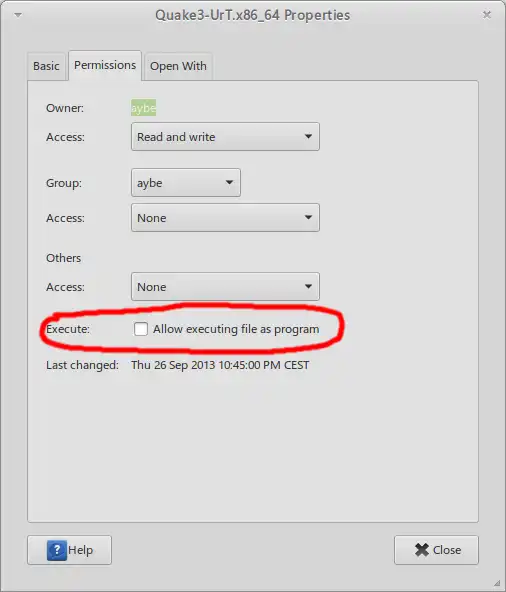The image size is (506, 592).
Task: Click the Quake3-UrT.x86_64 Properties title bar
Action: pyautogui.click(x=253, y=15)
